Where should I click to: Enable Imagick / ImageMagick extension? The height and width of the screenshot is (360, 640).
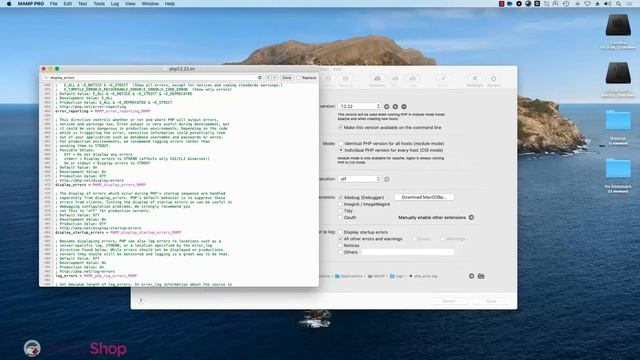pyautogui.click(x=340, y=204)
